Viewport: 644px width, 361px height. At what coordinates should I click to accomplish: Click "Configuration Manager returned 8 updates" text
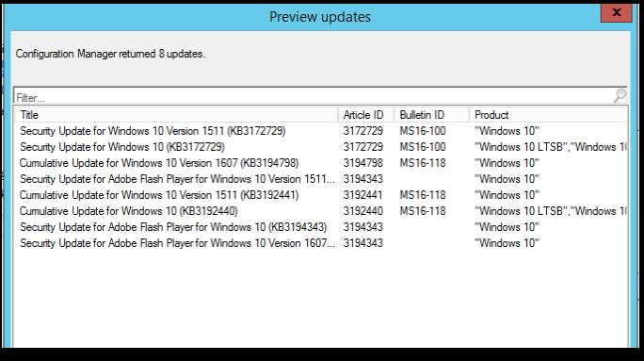coord(110,54)
